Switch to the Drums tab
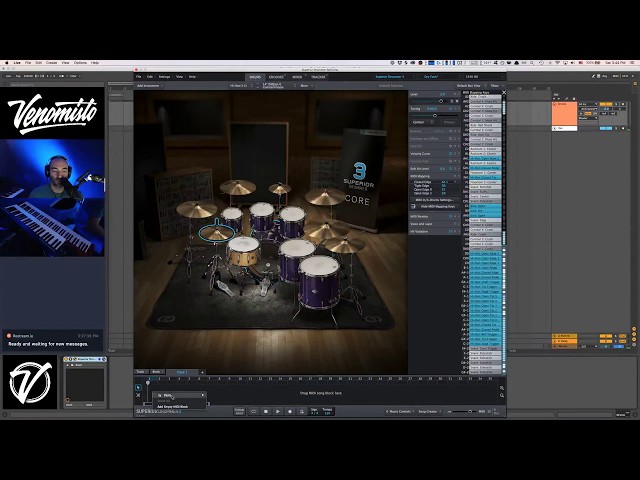Viewport: 640px width, 480px height. 255,77
